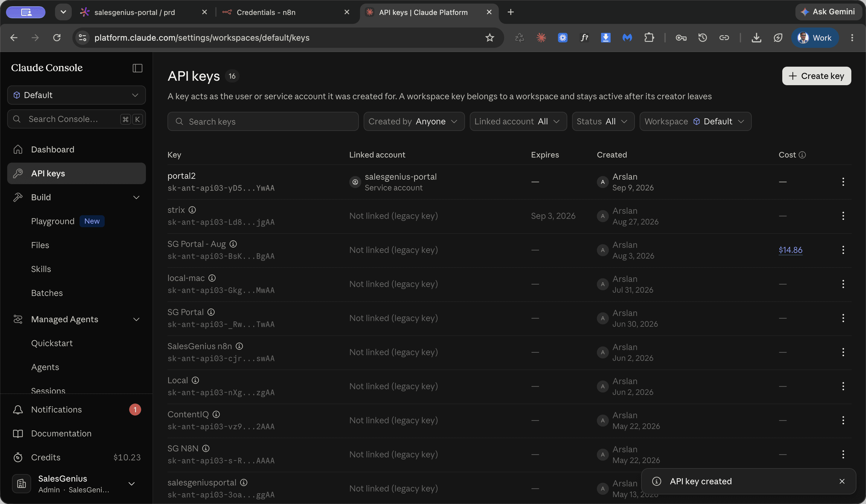Click the portal2 key name
Screen dimensions: 866x504
(182, 175)
